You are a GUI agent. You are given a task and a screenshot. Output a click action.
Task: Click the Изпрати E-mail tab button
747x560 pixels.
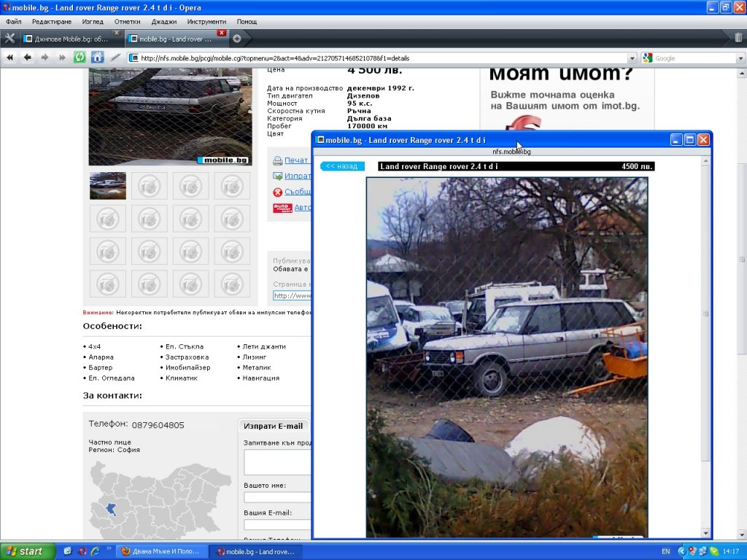click(273, 426)
